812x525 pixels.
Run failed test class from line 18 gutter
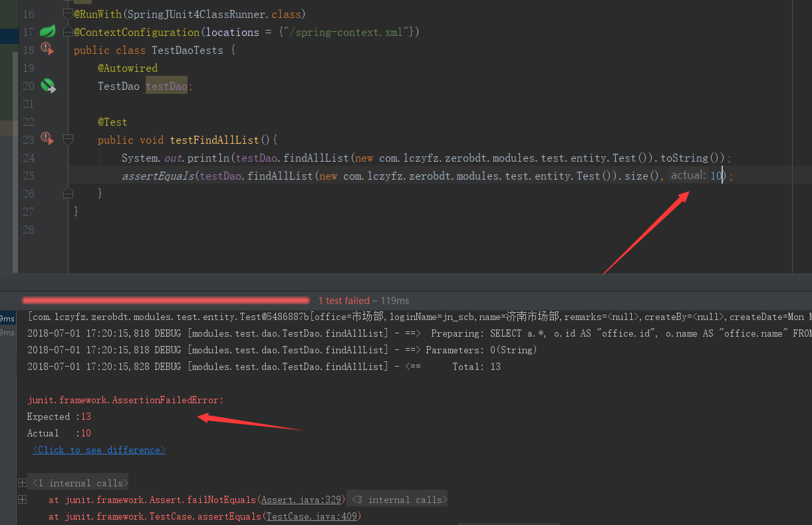pyautogui.click(x=47, y=49)
